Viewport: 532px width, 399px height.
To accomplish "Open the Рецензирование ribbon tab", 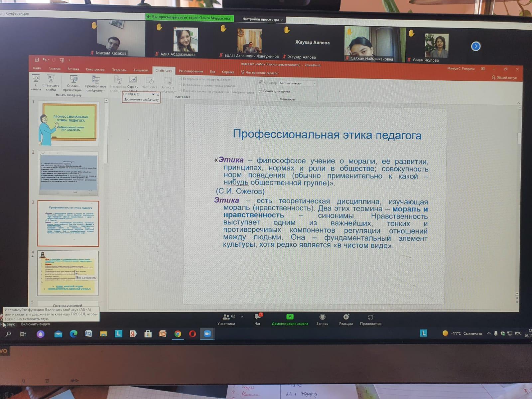I will click(x=191, y=71).
